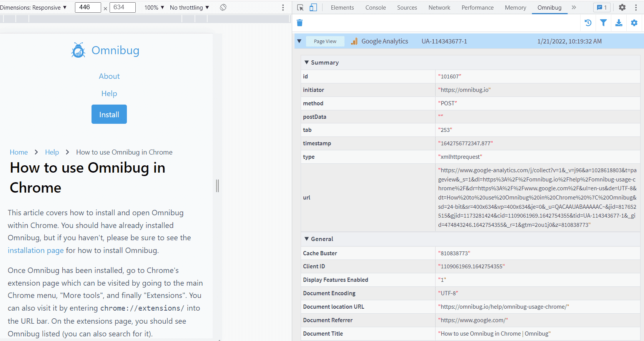Open device toolbar more options menu

[x=283, y=7]
